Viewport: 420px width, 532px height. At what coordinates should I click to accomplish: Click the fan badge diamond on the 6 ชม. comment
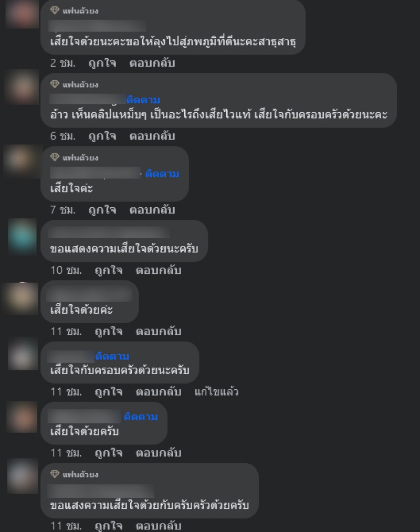pos(54,84)
